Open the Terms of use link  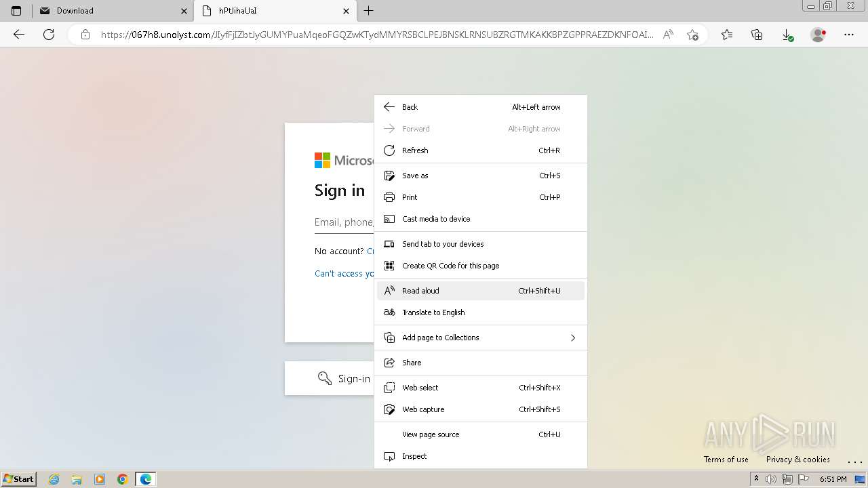[726, 460]
